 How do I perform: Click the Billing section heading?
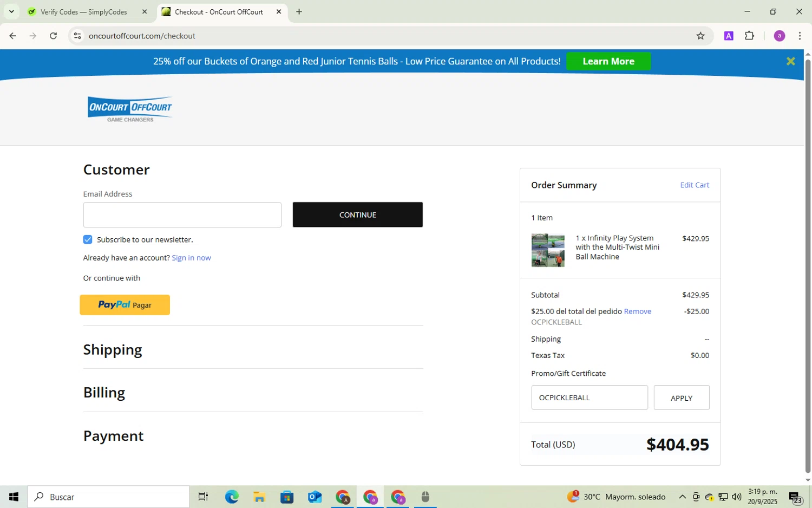(x=104, y=393)
